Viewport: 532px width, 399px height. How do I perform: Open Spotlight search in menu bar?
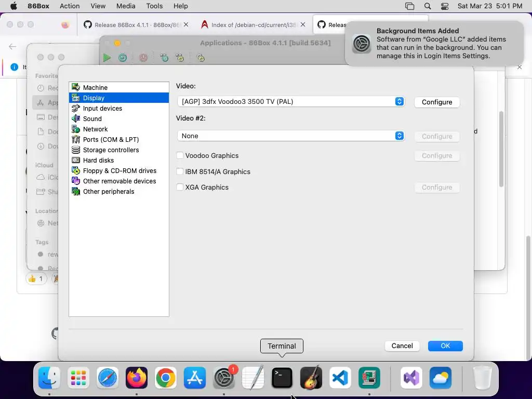pos(428,6)
